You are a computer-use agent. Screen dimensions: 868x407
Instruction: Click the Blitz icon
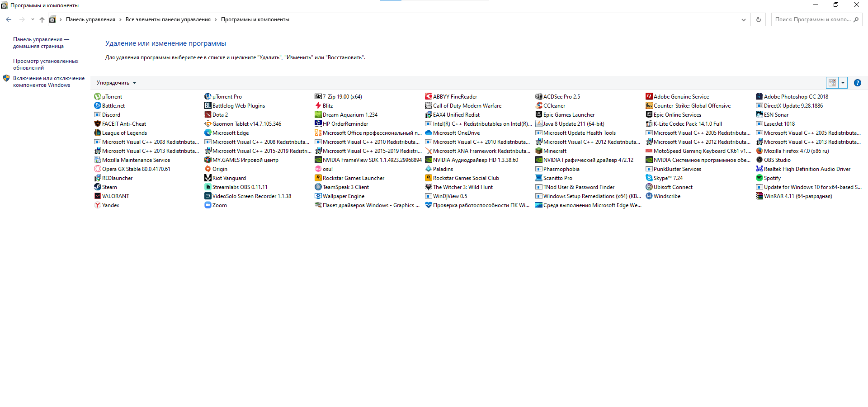pyautogui.click(x=318, y=105)
